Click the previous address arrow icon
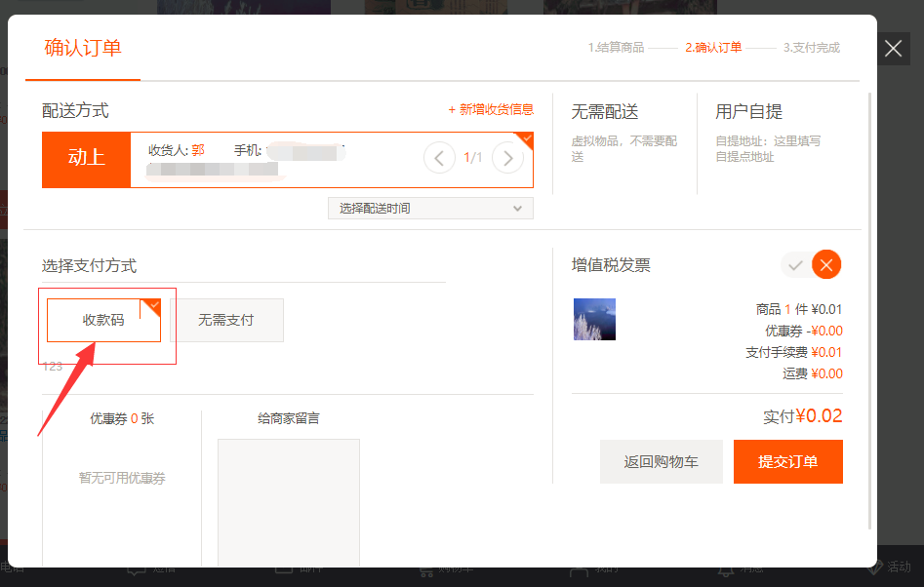This screenshot has height=587, width=924. tap(439, 157)
